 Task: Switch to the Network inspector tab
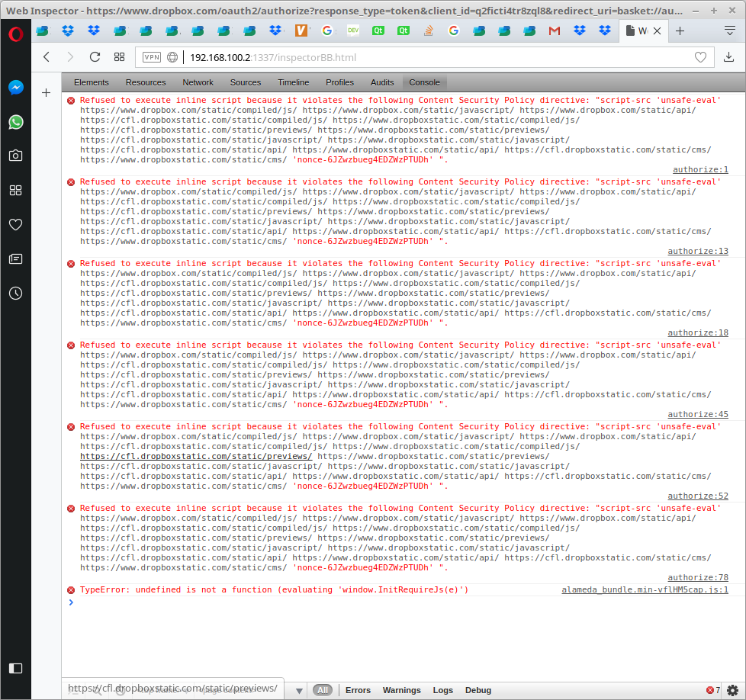click(x=198, y=82)
